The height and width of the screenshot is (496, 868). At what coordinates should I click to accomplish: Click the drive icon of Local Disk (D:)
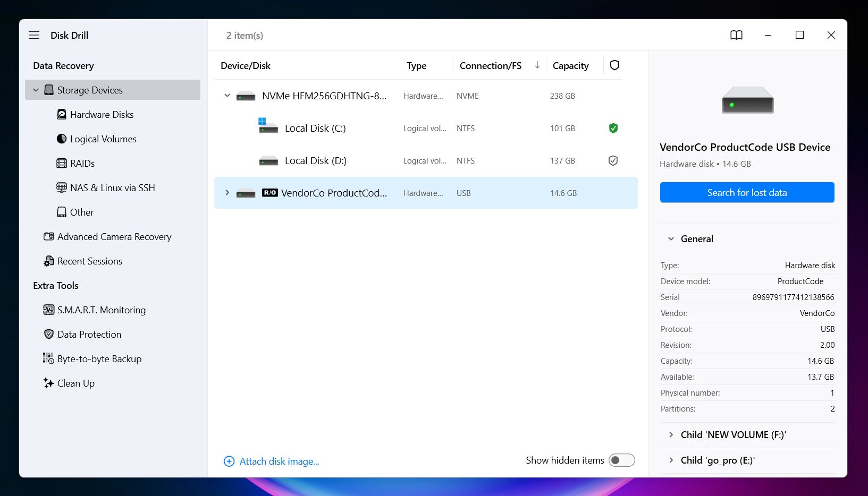pos(268,161)
